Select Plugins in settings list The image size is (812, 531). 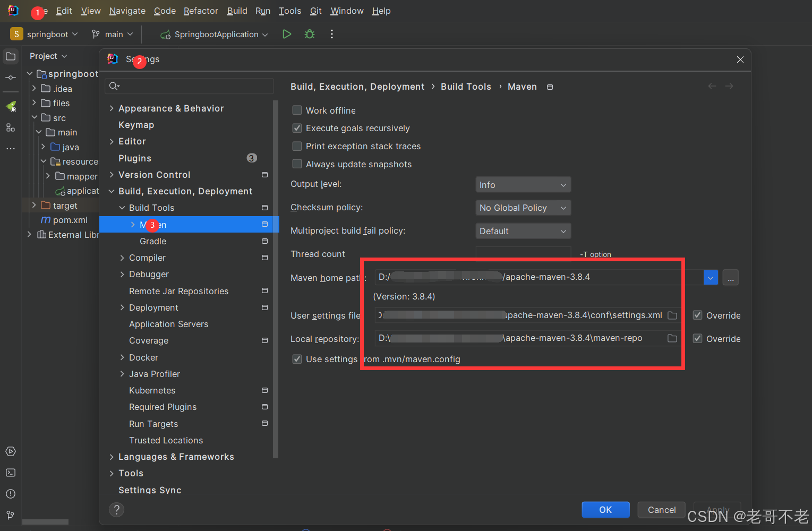pyautogui.click(x=135, y=158)
